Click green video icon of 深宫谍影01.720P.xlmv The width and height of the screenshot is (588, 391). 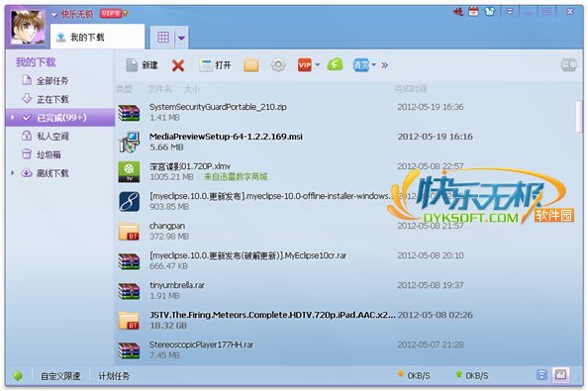coord(129,171)
